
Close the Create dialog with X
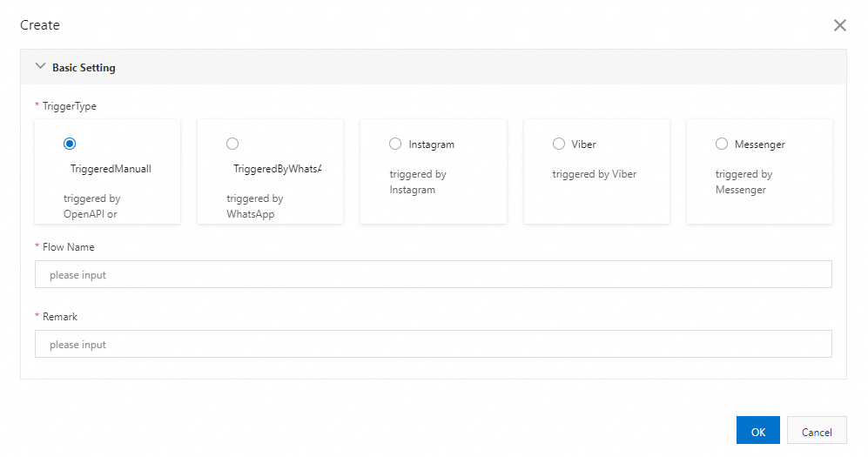click(x=839, y=25)
